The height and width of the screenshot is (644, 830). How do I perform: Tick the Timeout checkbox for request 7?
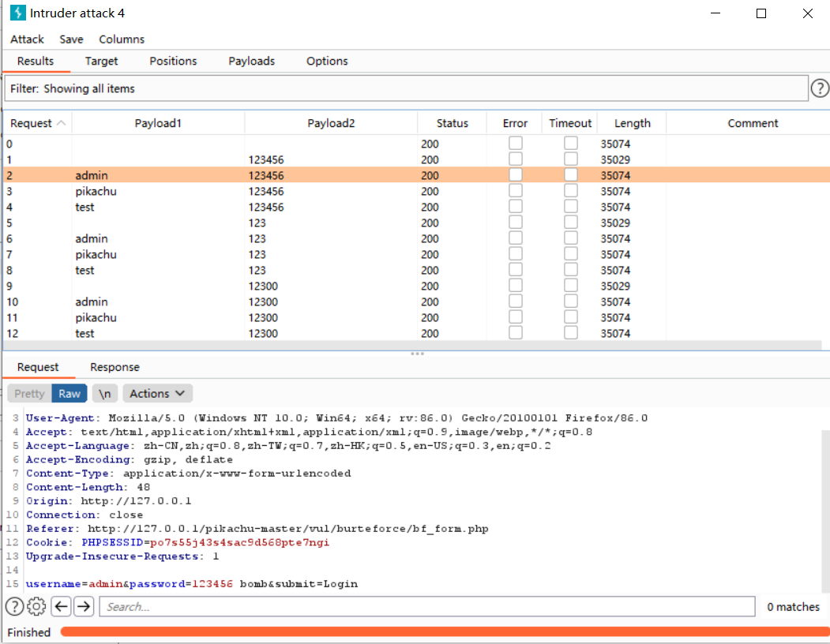571,254
